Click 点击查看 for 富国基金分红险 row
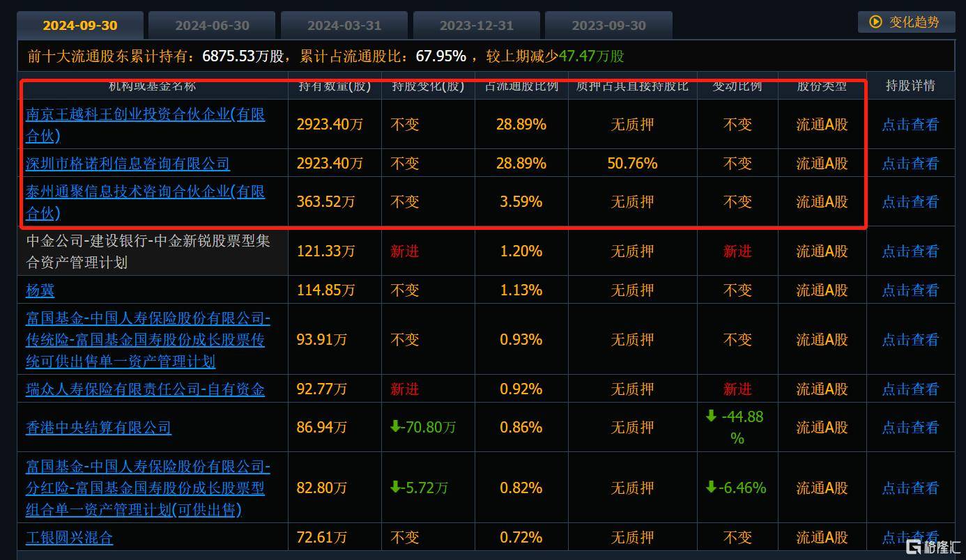The width and height of the screenshot is (966, 560). click(910, 488)
